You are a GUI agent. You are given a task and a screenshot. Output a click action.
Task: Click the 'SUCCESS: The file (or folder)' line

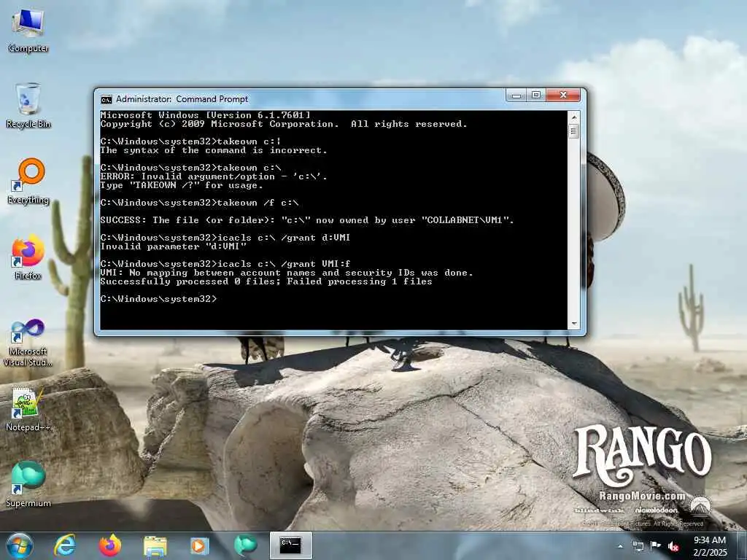click(x=307, y=220)
